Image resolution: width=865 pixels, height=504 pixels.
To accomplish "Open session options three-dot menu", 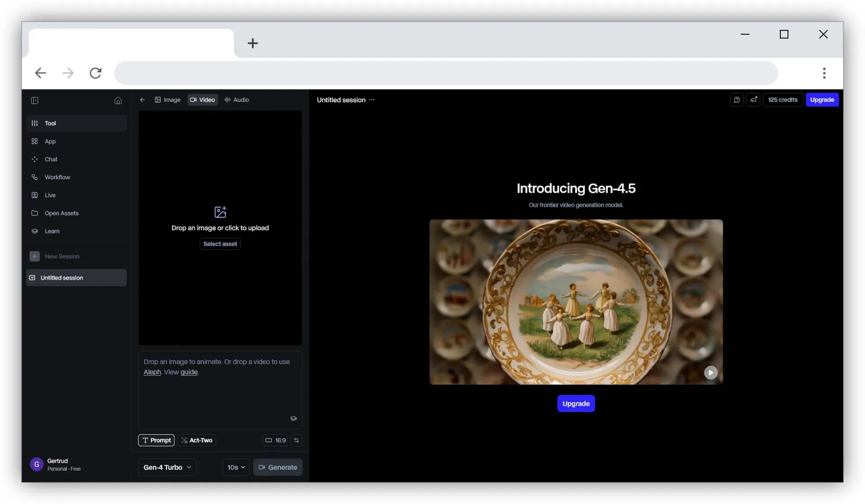I will pyautogui.click(x=372, y=100).
